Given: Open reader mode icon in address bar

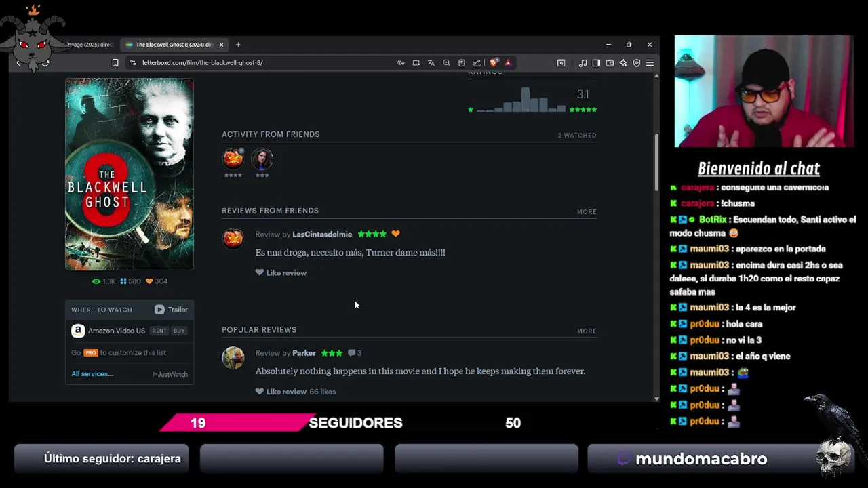Looking at the screenshot, I should pos(461,63).
